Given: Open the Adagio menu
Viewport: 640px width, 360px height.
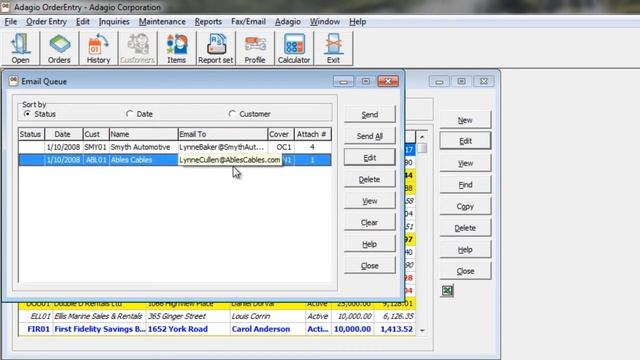Looking at the screenshot, I should click(288, 22).
